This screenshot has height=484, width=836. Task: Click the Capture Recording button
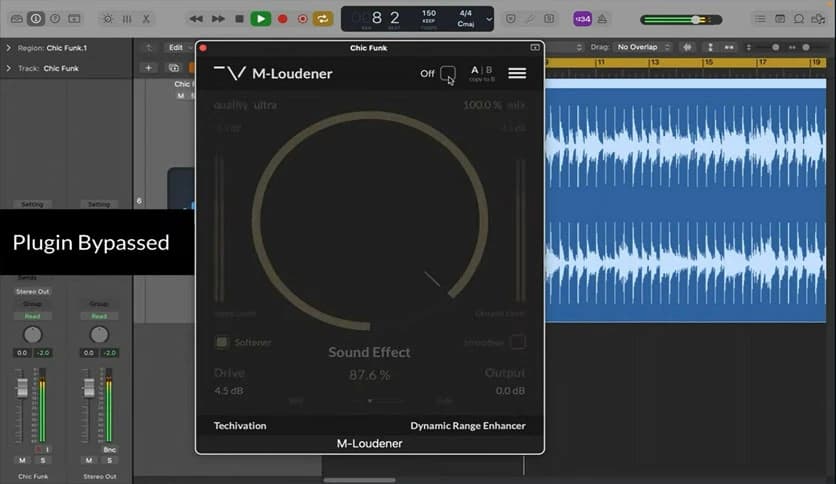(x=302, y=19)
